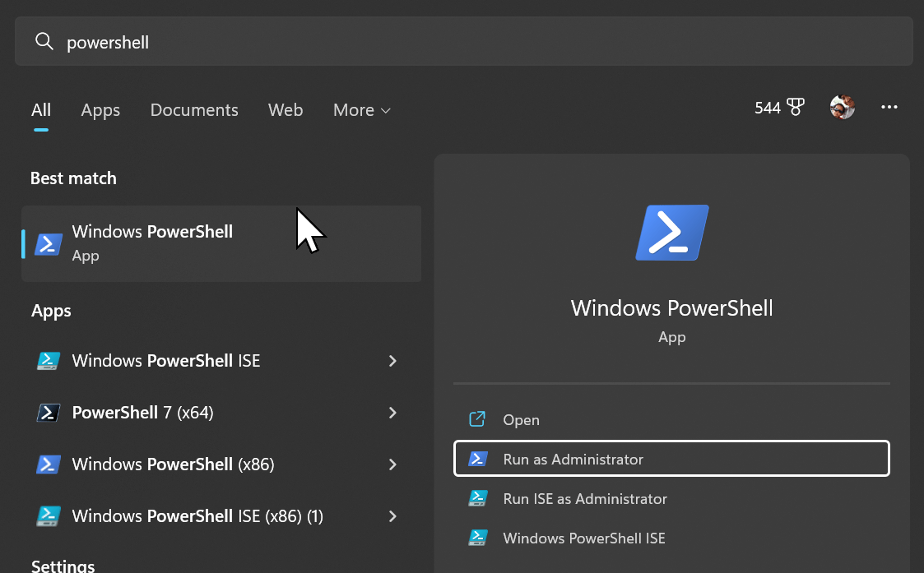Screen dimensions: 924x573
Task: Open the user profile avatar
Action: coord(842,107)
